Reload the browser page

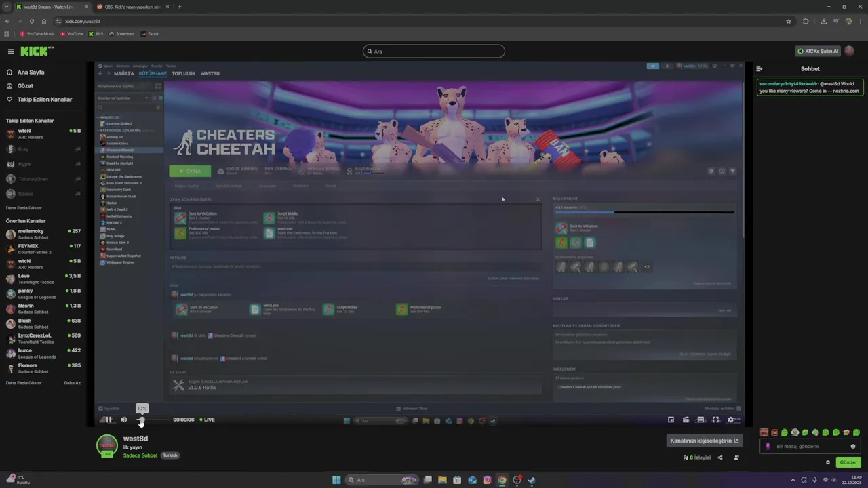(32, 21)
